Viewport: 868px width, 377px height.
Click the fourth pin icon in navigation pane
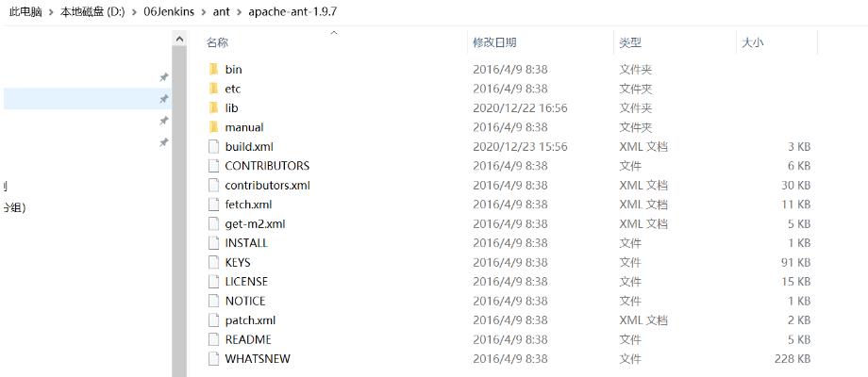click(164, 142)
